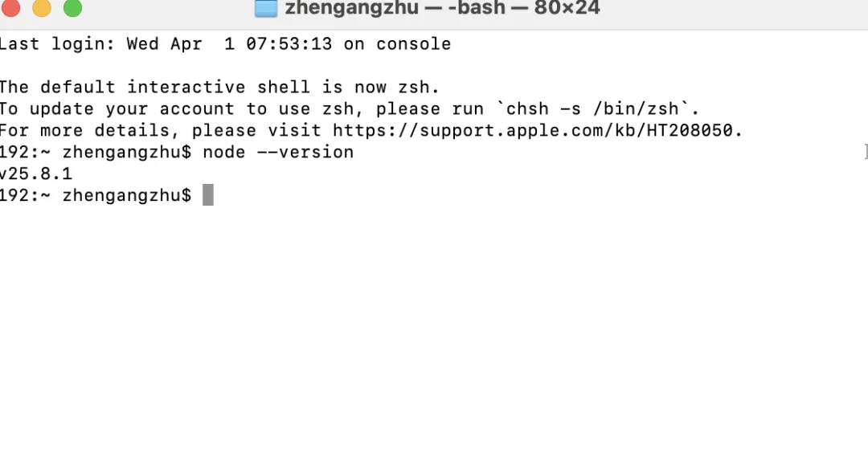Click the word 'console' on first line
This screenshot has width=868, height=470.
coord(414,43)
